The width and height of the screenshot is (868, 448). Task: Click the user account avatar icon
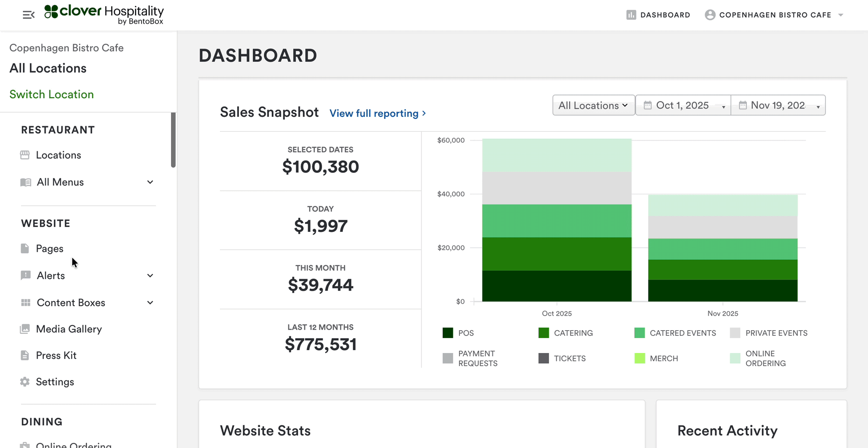[x=710, y=15]
